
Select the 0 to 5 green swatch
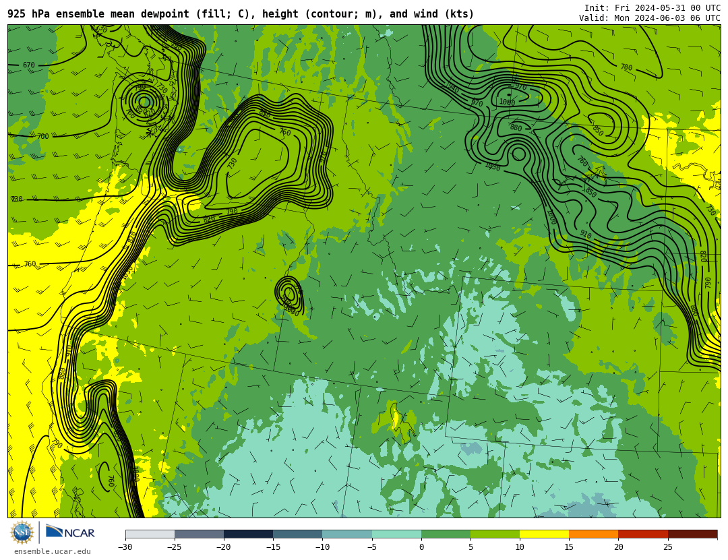coord(446,534)
